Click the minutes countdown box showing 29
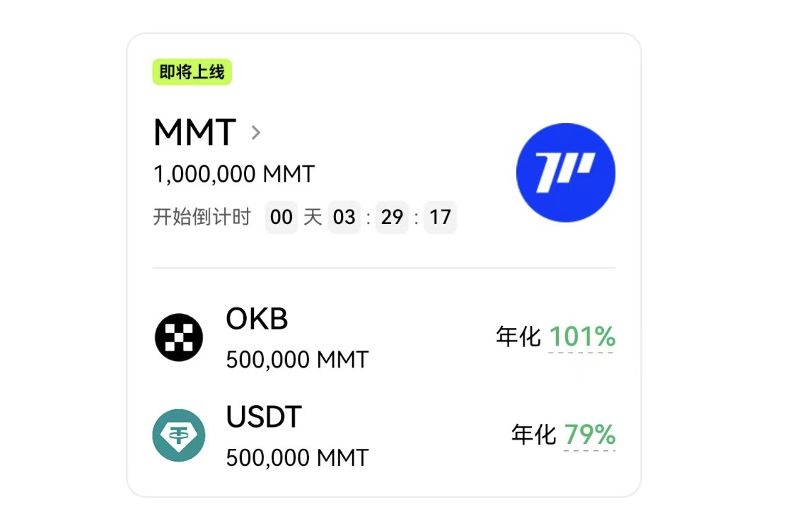Screen dimensions: 812x516 click(392, 217)
